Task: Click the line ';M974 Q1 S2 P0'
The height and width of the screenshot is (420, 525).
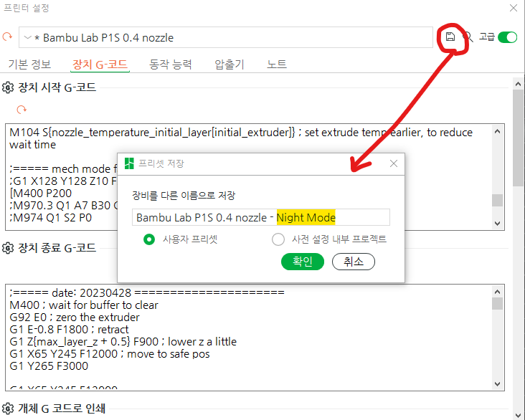Action: pos(50,218)
